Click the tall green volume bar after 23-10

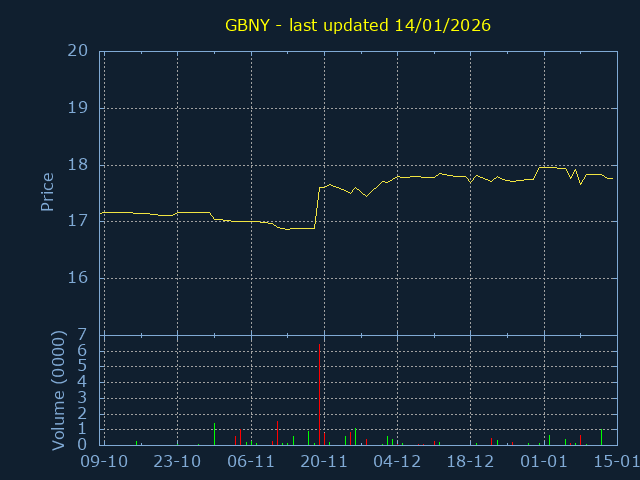pyautogui.click(x=214, y=434)
